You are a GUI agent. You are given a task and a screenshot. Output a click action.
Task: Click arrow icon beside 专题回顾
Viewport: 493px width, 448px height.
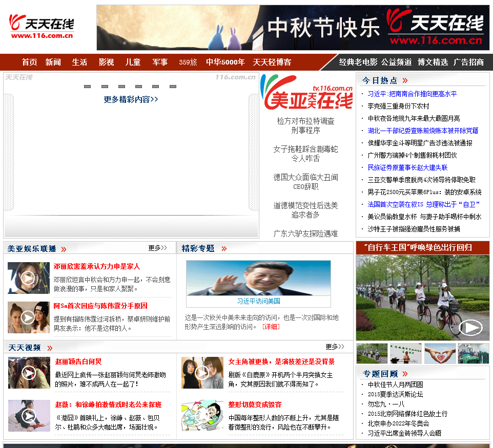[x=405, y=374]
